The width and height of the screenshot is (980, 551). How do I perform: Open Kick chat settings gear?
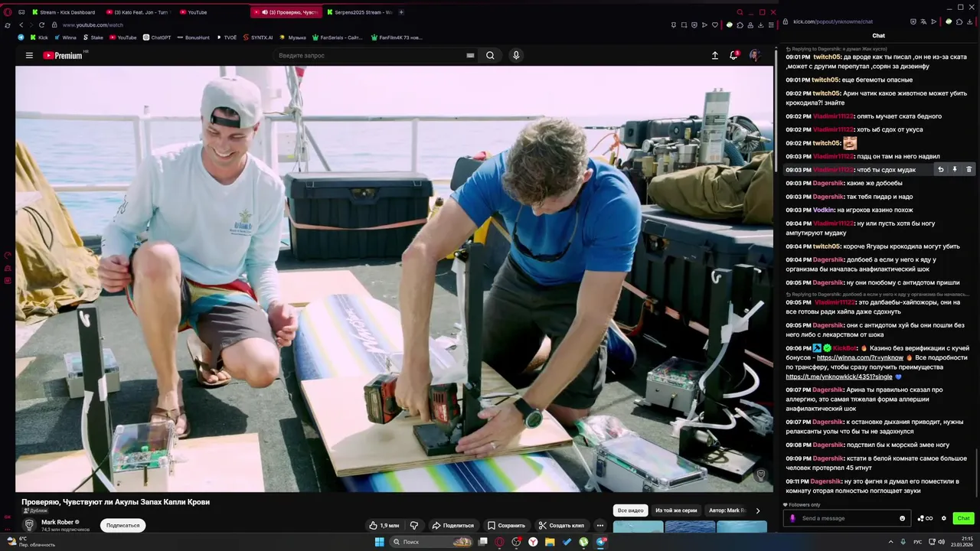[944, 518]
